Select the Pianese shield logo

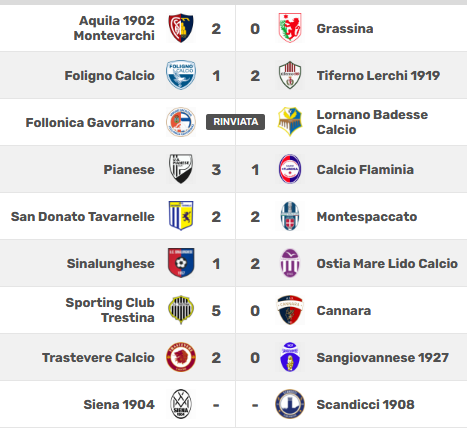point(181,169)
